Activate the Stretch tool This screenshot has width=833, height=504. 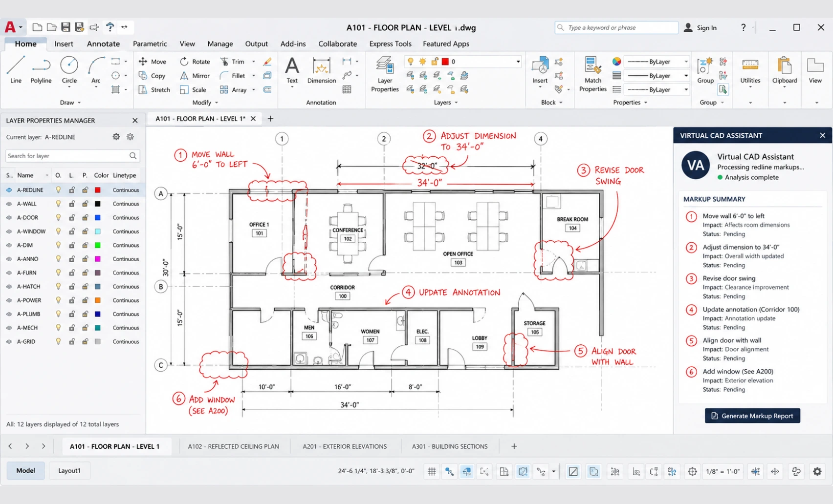[154, 90]
